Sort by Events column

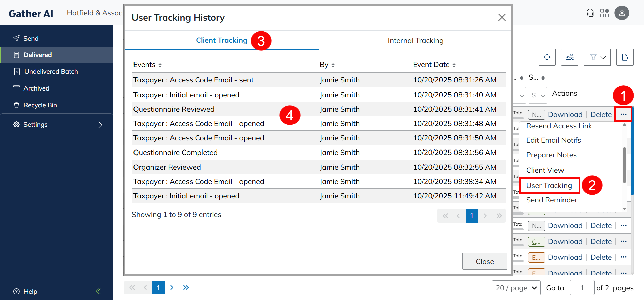pos(160,65)
